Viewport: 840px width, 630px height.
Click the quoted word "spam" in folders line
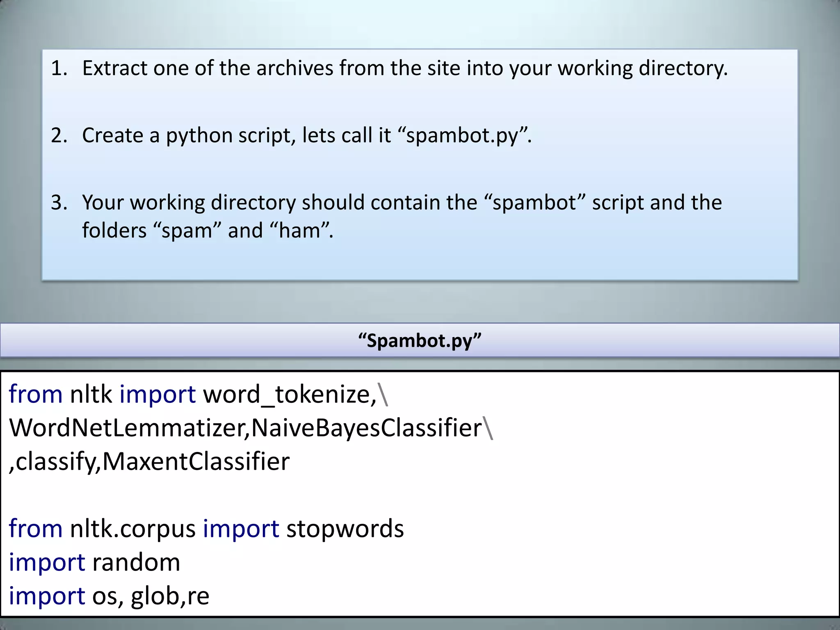click(187, 231)
